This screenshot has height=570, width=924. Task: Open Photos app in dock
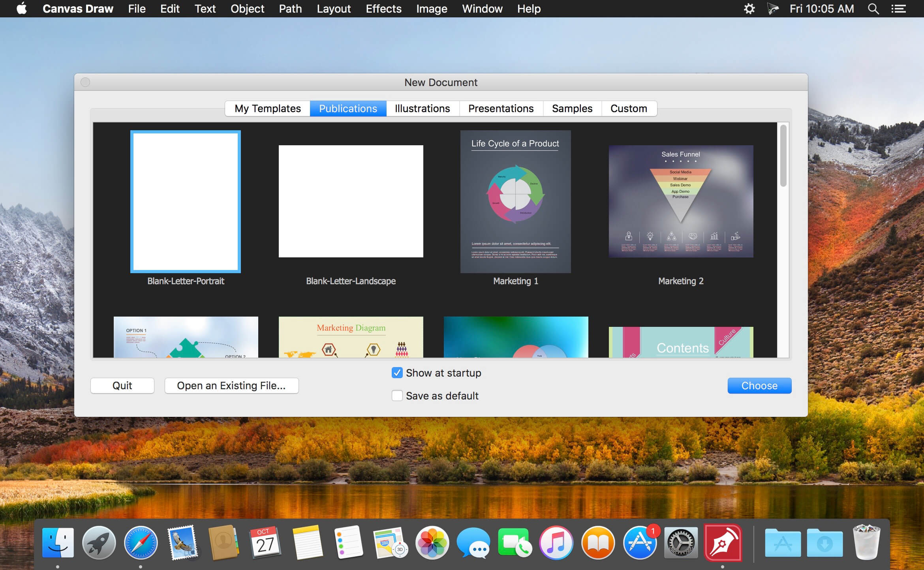(432, 543)
